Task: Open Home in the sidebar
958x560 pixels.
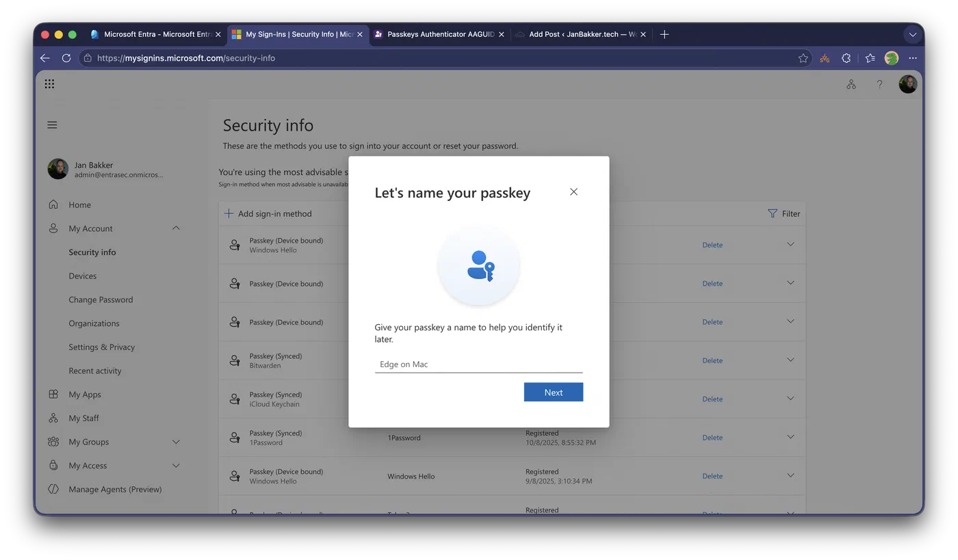Action: [79, 204]
